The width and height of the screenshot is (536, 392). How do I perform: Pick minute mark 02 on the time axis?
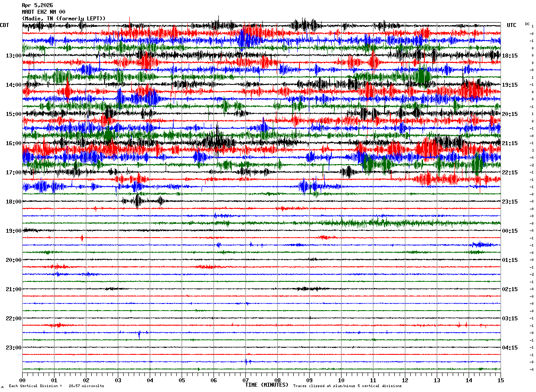click(86, 380)
